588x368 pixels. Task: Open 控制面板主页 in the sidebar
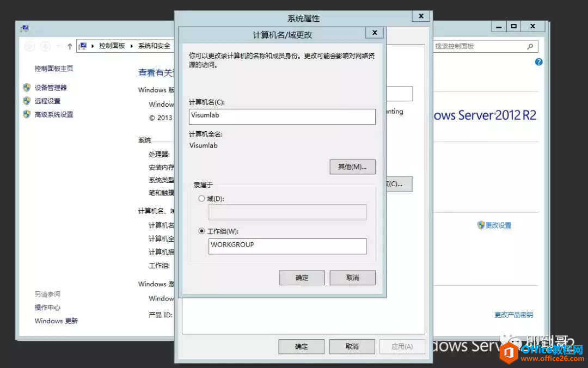coord(53,68)
